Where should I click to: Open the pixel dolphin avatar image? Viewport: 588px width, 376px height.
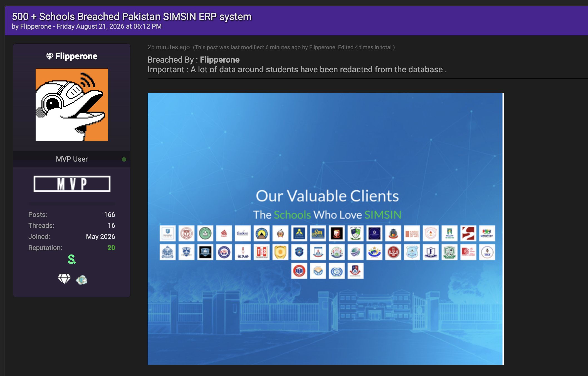point(72,105)
